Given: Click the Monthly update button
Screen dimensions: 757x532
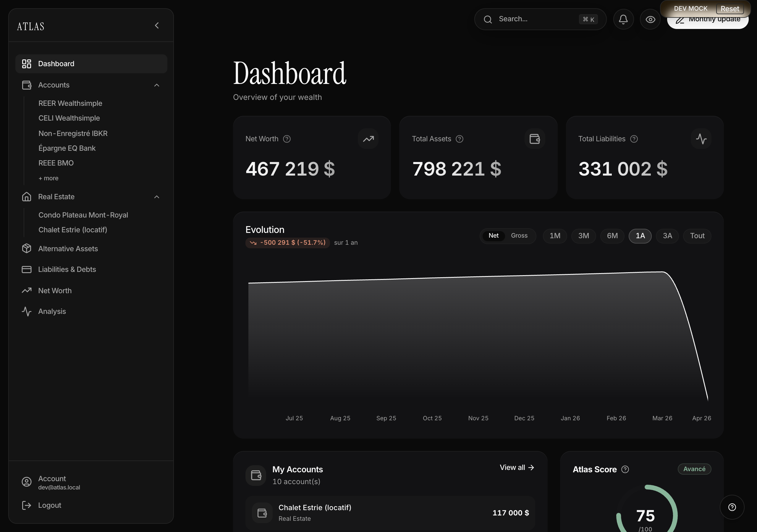Looking at the screenshot, I should [x=708, y=21].
